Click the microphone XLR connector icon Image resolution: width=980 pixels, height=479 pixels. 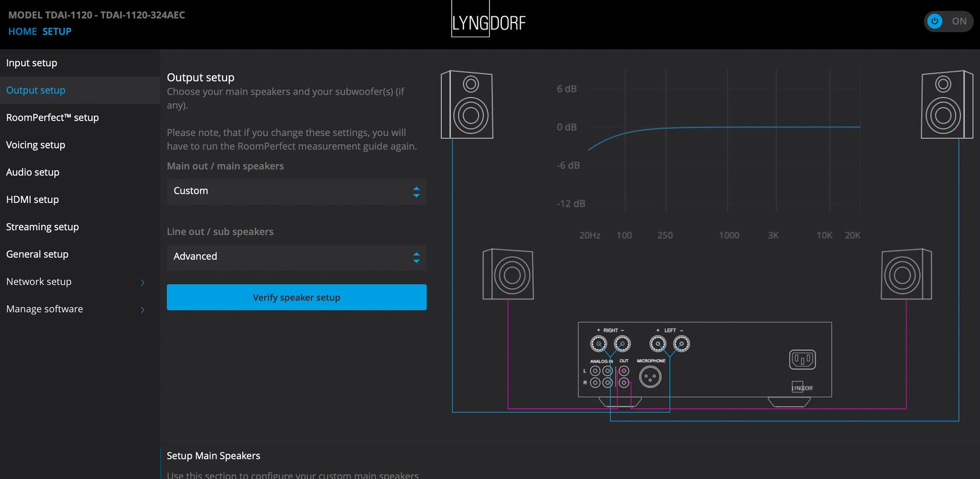650,377
